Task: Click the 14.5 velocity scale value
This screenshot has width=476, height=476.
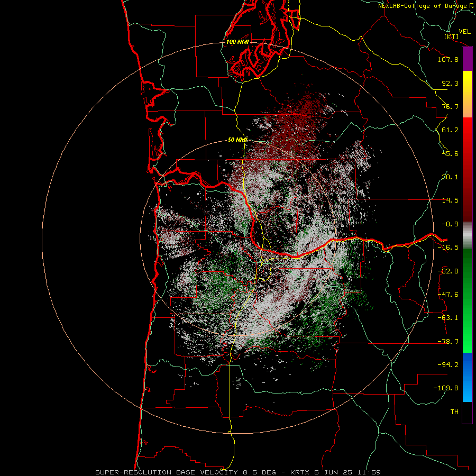Action: [450, 200]
